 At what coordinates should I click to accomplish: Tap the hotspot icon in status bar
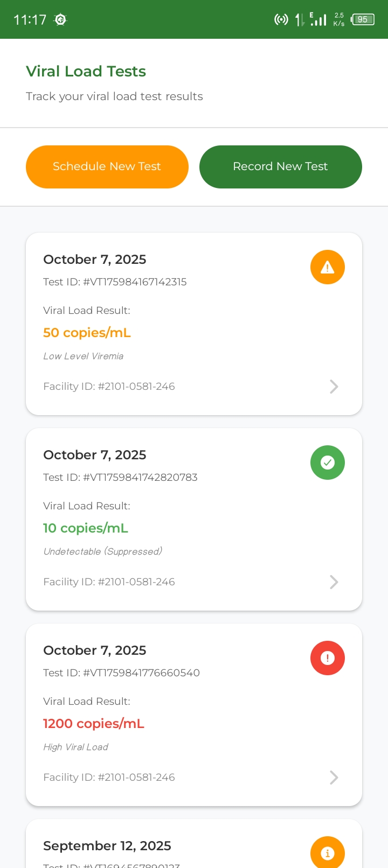click(281, 20)
